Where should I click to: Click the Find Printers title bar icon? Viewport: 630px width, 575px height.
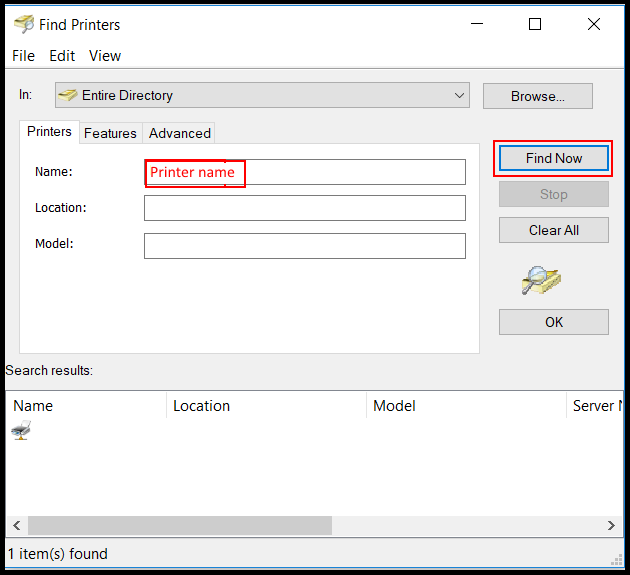click(24, 24)
